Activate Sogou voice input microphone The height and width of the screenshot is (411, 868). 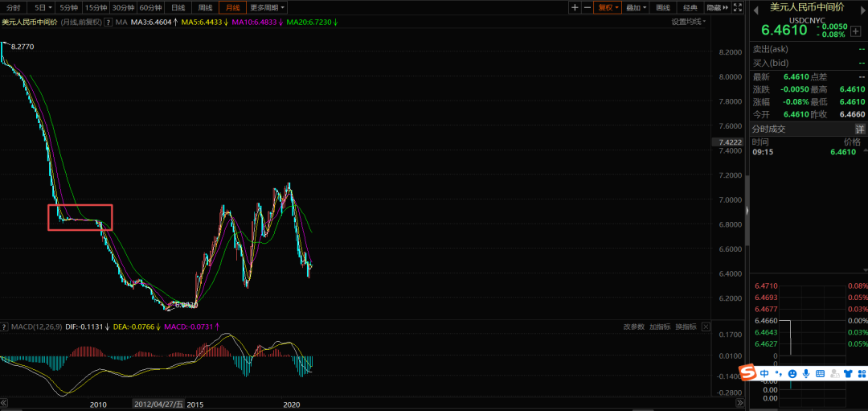point(806,373)
